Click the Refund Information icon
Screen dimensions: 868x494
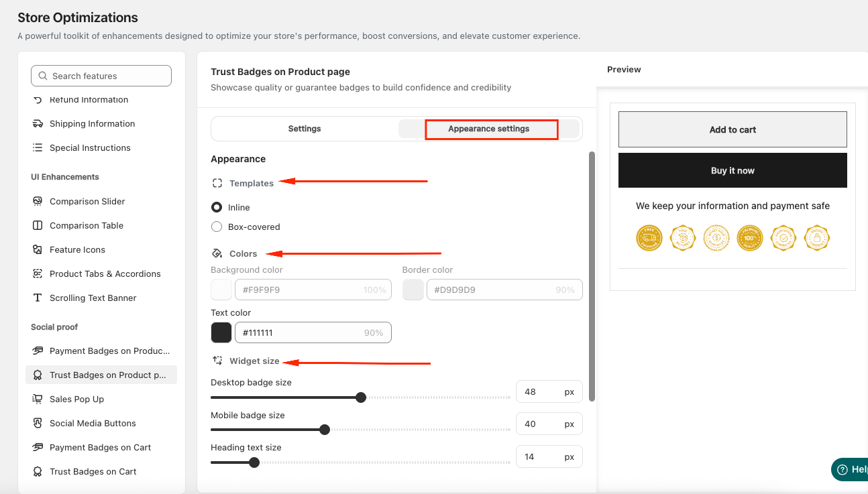[38, 100]
